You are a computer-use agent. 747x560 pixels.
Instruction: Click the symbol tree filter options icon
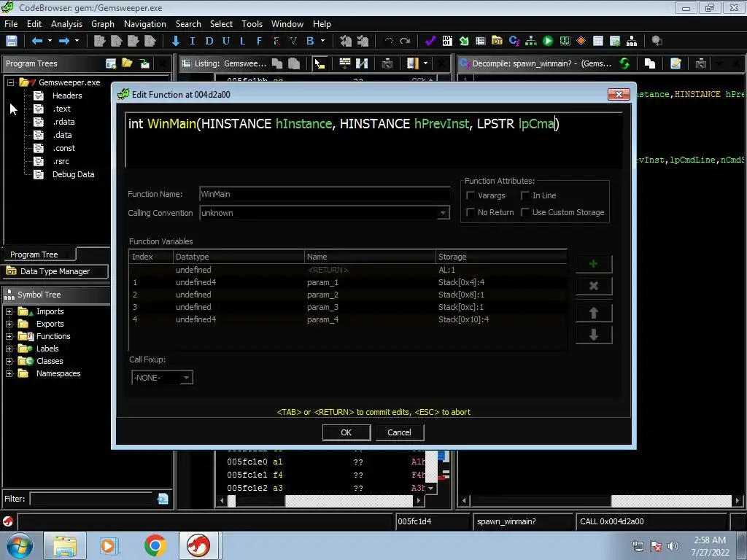(163, 499)
